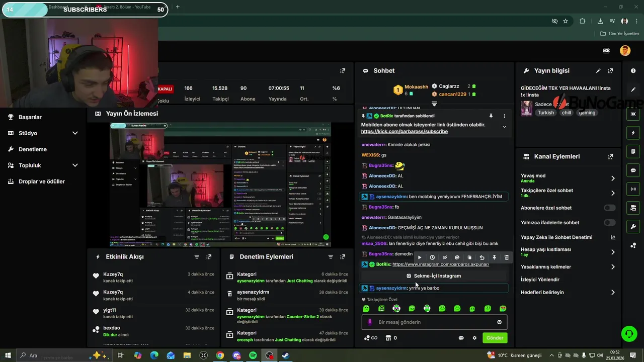This screenshot has height=362, width=644.
Task: Click the timeout clock icon in message toolbar
Action: click(432, 257)
